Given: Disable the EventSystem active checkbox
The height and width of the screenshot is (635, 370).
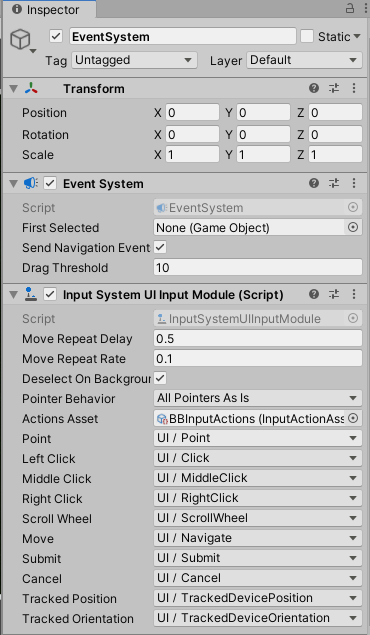Looking at the screenshot, I should (56, 36).
